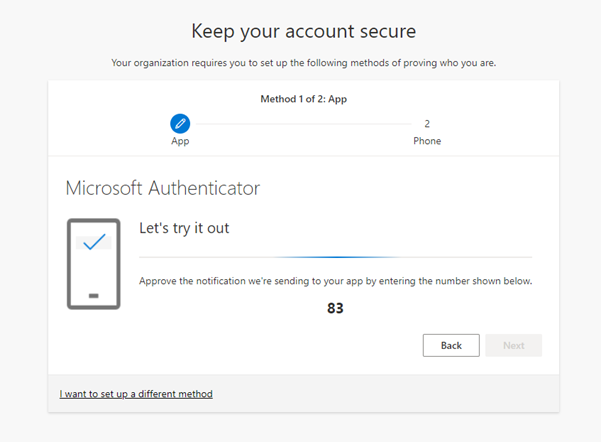Click the blue loading progress bar
Image resolution: width=601 pixels, height=442 pixels.
click(x=335, y=257)
